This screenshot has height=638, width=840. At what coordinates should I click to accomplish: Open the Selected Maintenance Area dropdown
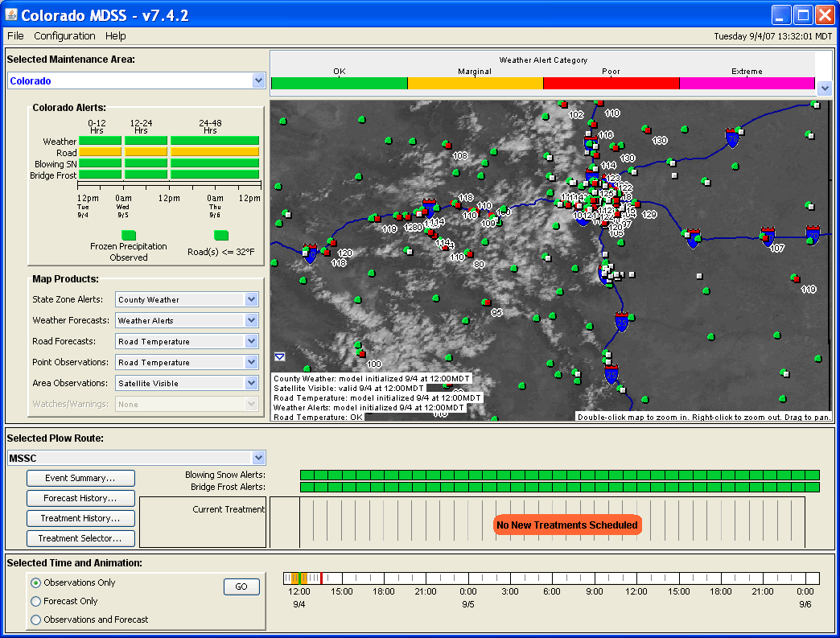(x=258, y=80)
